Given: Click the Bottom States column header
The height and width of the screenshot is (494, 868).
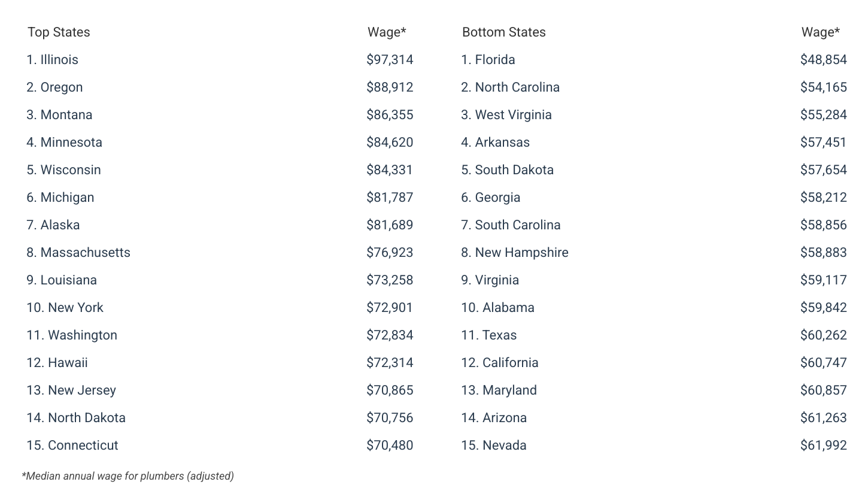Looking at the screenshot, I should pyautogui.click(x=503, y=32).
